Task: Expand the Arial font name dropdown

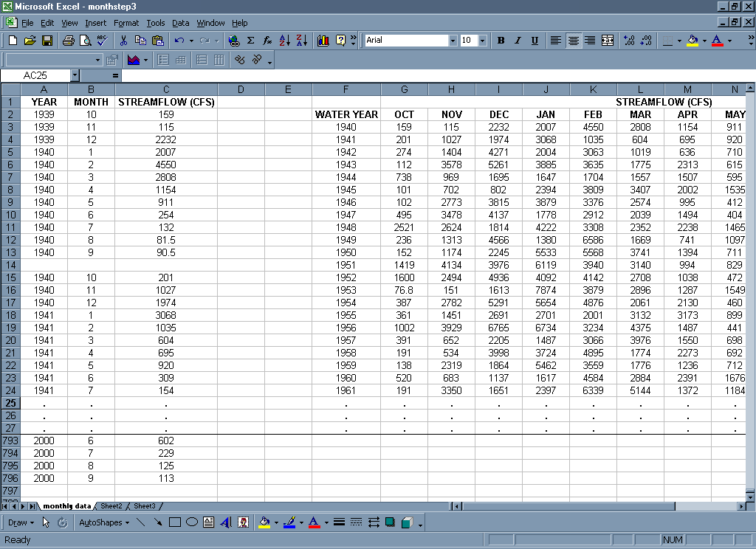Action: pyautogui.click(x=453, y=41)
